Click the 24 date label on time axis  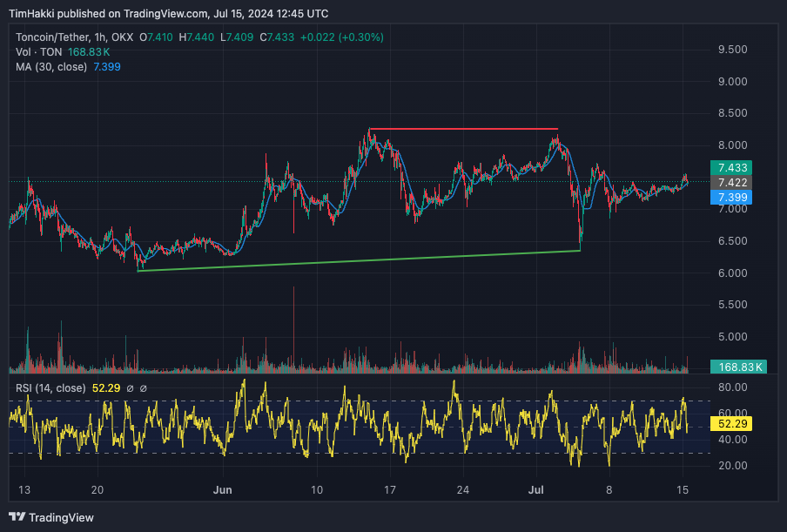[x=463, y=490]
